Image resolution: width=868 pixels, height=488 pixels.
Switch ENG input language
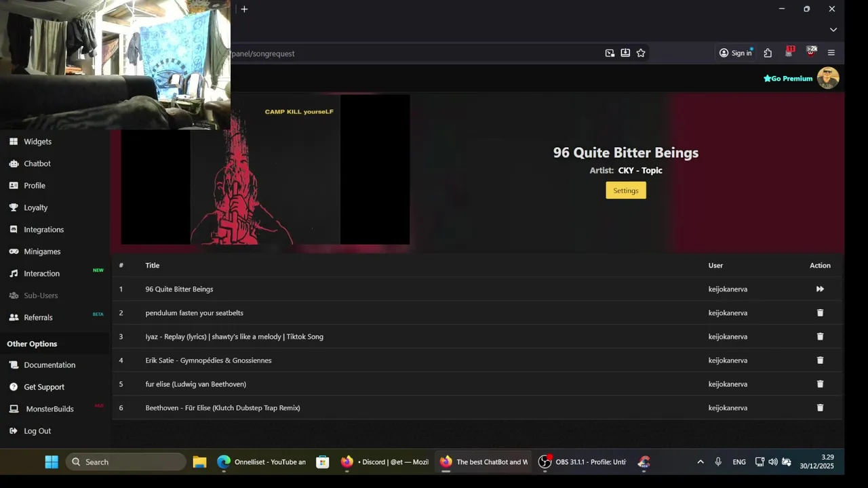pyautogui.click(x=739, y=462)
